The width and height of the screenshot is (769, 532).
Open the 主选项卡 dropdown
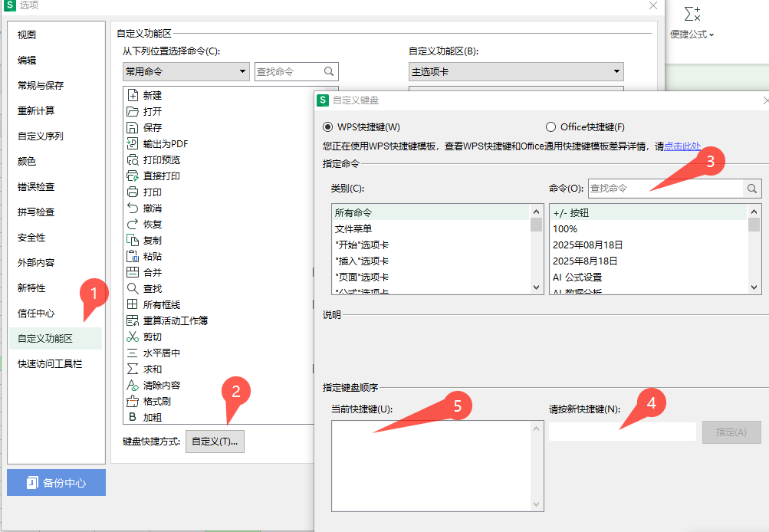coord(516,71)
